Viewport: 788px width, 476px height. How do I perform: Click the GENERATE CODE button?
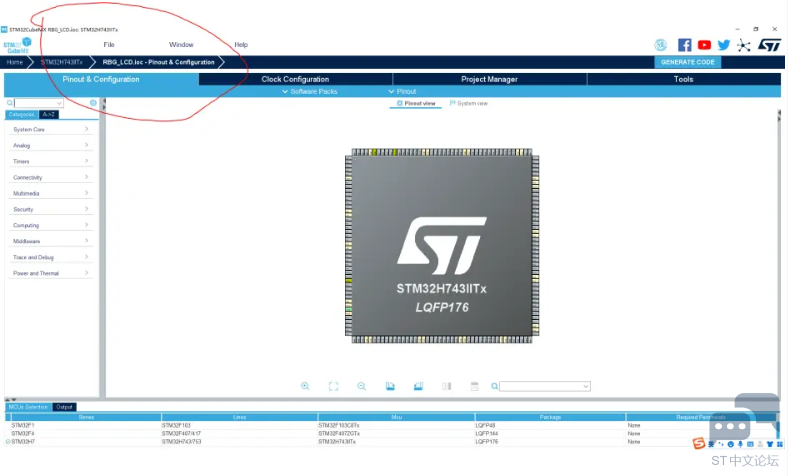click(x=687, y=62)
